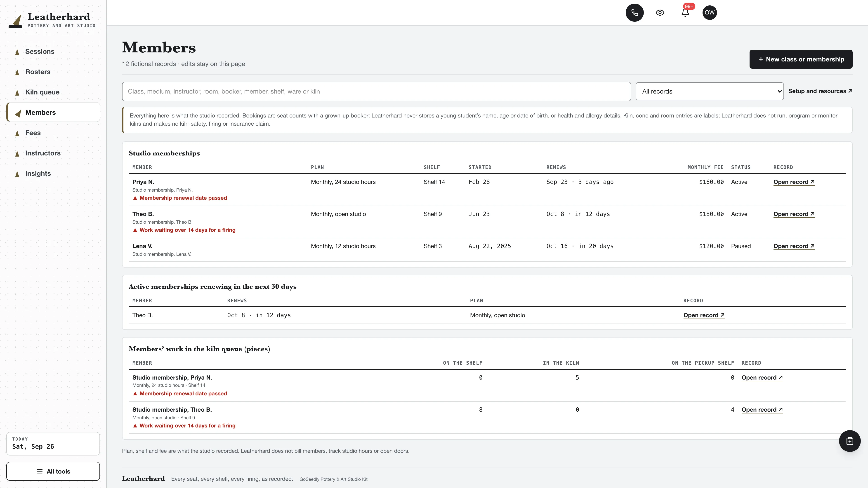This screenshot has height=488, width=868.
Task: Click the $160.00 monthly fee value
Action: [711, 182]
